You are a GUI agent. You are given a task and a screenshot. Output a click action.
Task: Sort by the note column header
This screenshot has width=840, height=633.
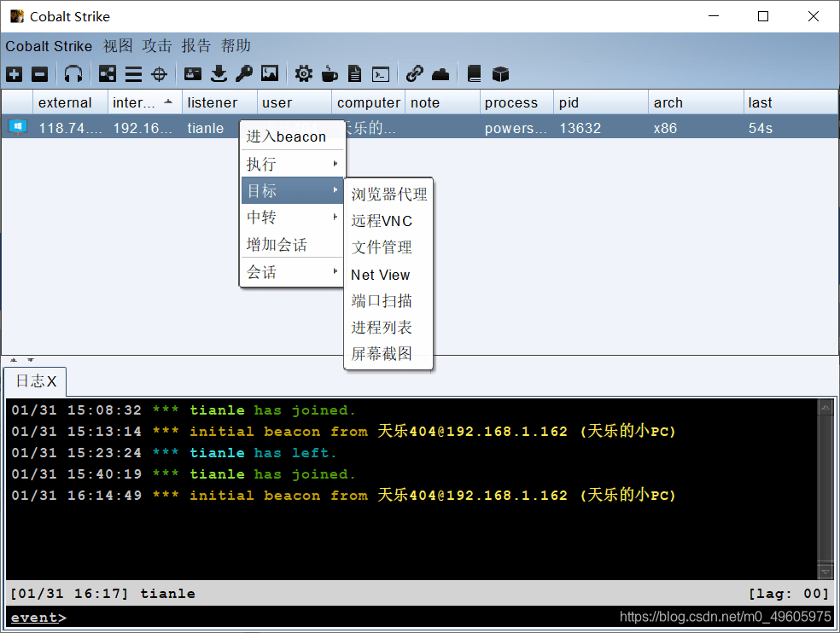442,102
